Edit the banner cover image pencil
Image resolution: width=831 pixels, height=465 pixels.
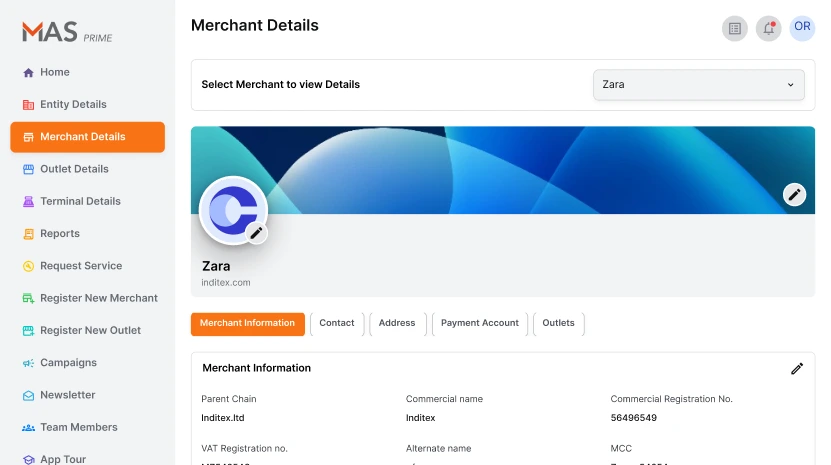[794, 195]
